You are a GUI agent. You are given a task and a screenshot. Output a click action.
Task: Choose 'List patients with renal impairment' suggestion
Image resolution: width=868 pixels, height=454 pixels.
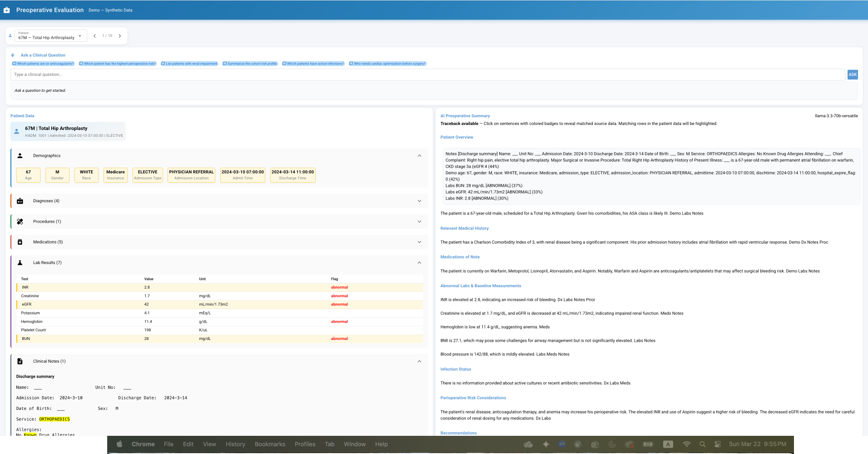tap(189, 64)
